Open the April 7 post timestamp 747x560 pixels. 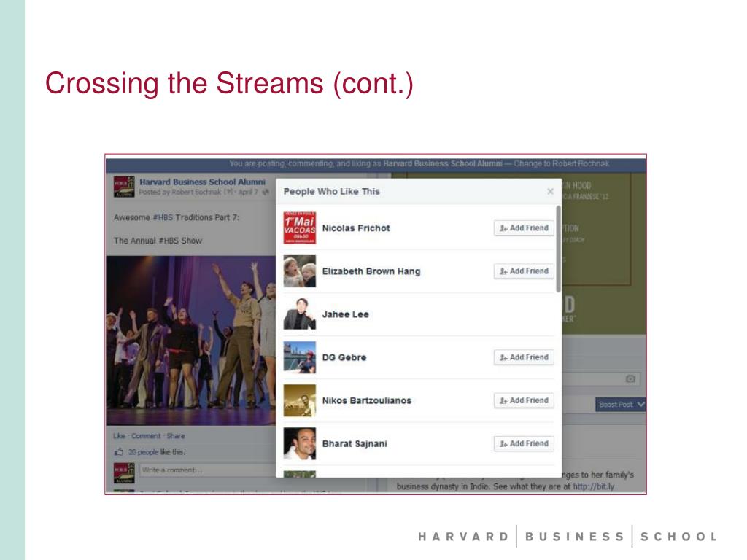248,192
